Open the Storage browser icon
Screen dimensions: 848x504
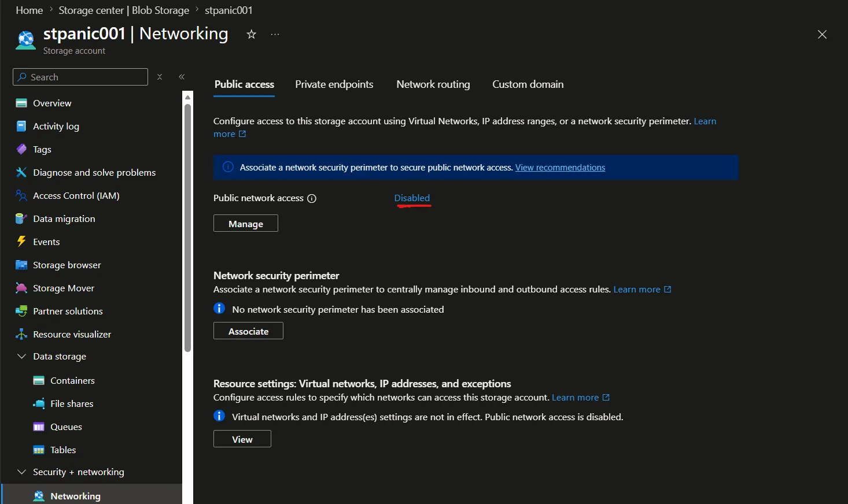pyautogui.click(x=21, y=265)
